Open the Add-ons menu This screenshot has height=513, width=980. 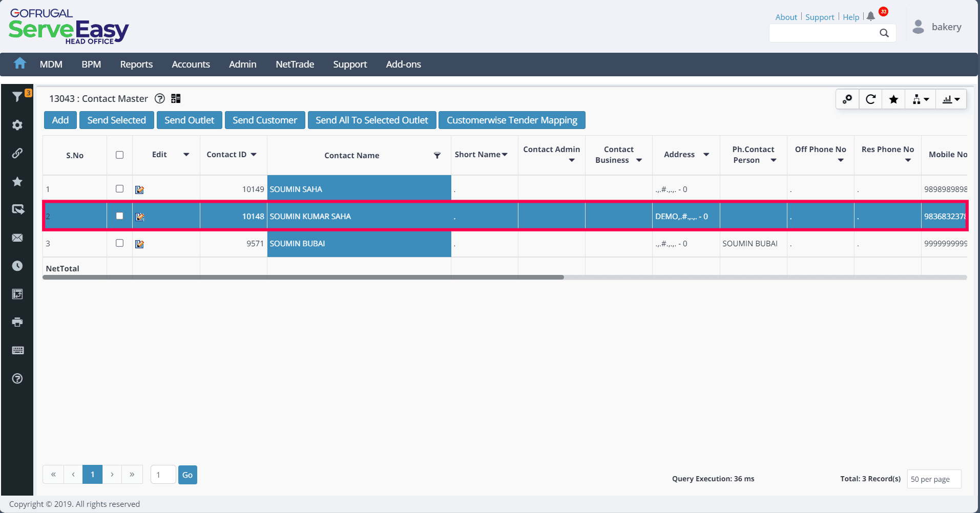pyautogui.click(x=404, y=64)
